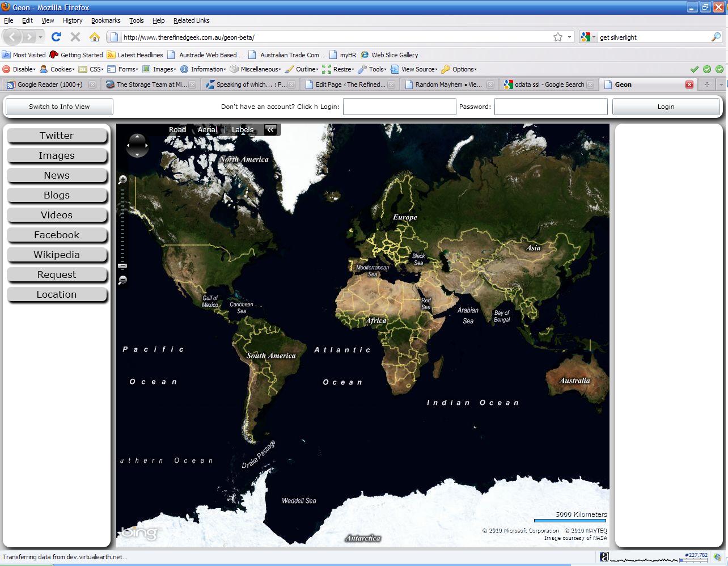
Task: Open the Bookmarks menu
Action: point(105,20)
